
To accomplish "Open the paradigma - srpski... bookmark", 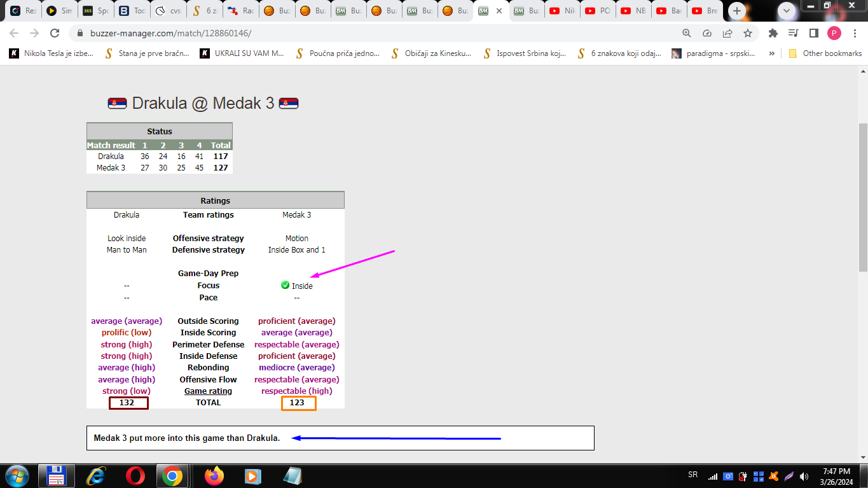I will tap(714, 53).
